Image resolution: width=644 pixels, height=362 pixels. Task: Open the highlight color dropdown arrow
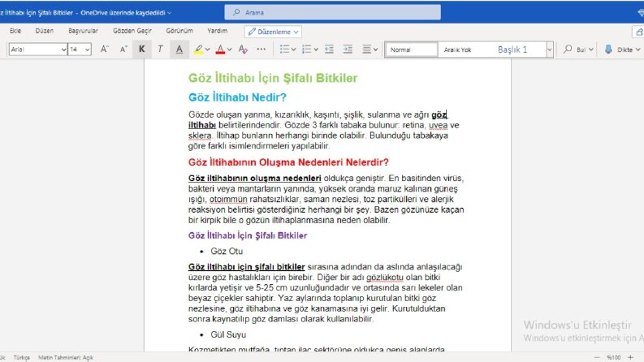(x=207, y=50)
